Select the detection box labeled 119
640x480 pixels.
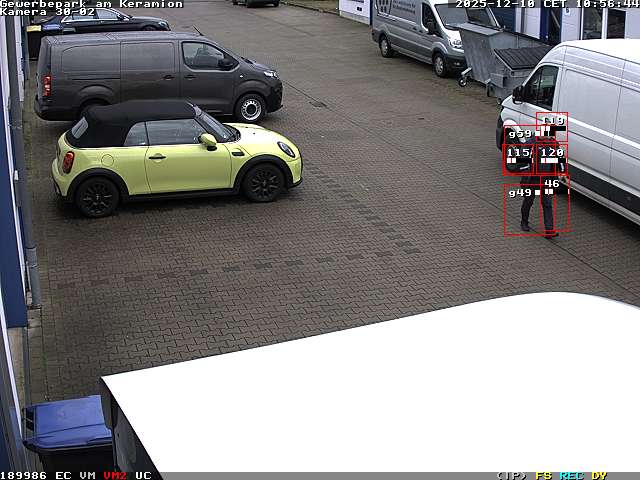coord(552,127)
